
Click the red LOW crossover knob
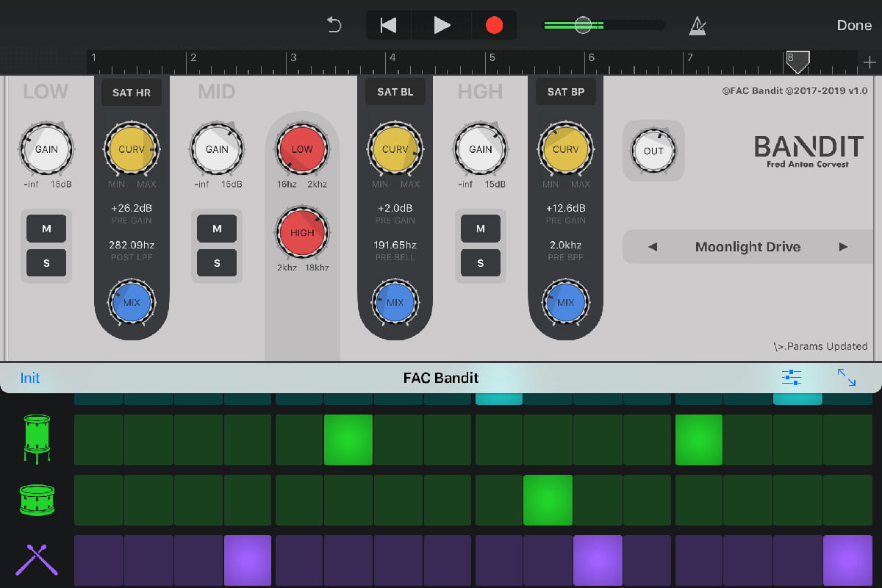(302, 149)
